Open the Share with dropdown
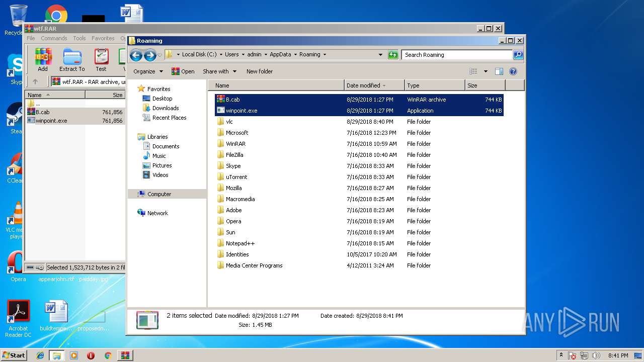Screen dimensions: 644x362 click(x=219, y=71)
